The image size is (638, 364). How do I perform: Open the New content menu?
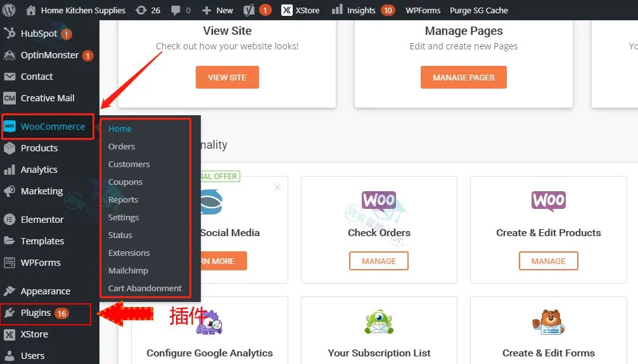coord(218,10)
